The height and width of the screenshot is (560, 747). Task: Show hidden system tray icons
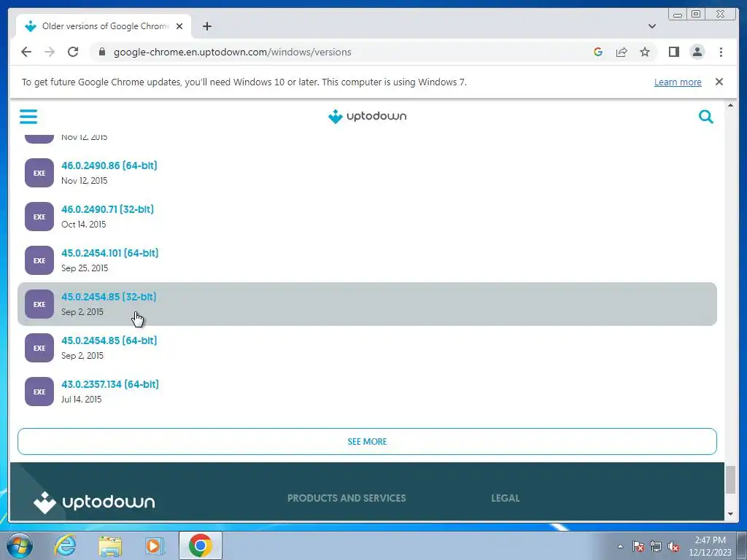point(620,546)
